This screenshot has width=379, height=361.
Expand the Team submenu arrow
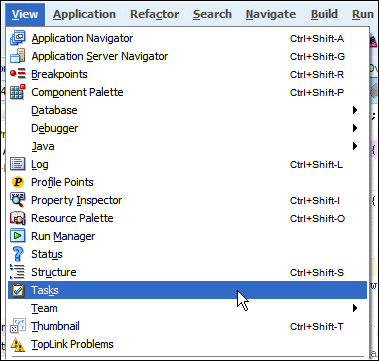click(x=355, y=308)
